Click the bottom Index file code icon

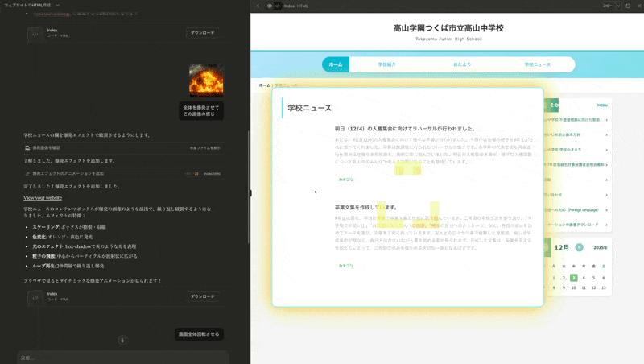pos(34,296)
